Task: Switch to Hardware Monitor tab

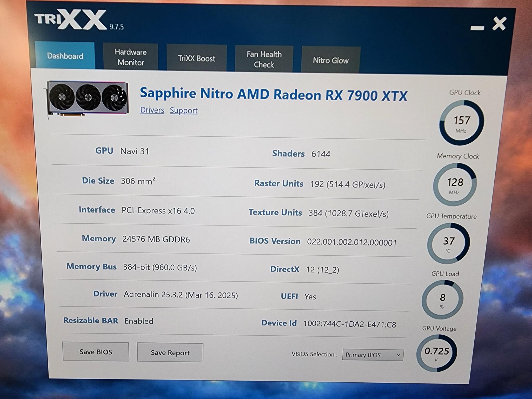Action: (x=131, y=57)
